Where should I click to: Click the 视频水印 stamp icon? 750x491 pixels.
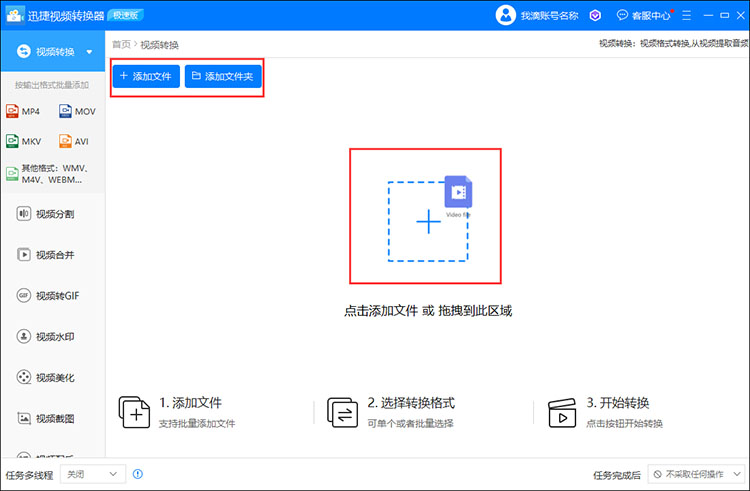coord(24,337)
